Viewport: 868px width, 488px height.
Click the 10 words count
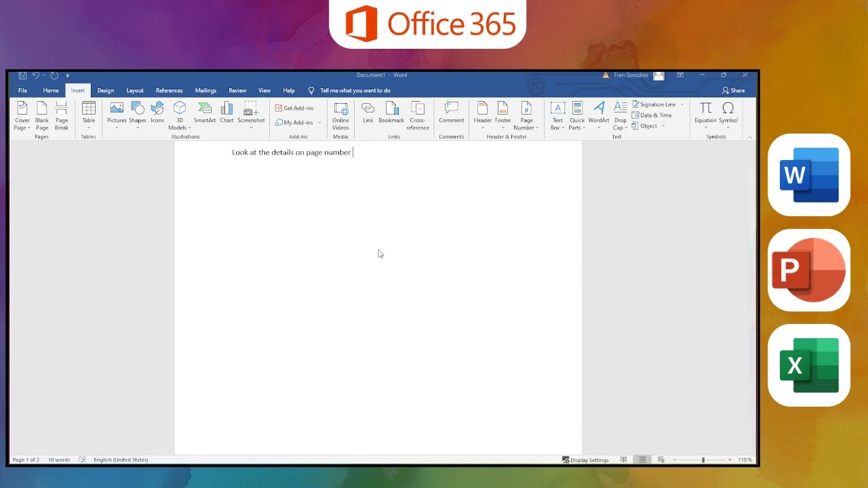click(59, 460)
